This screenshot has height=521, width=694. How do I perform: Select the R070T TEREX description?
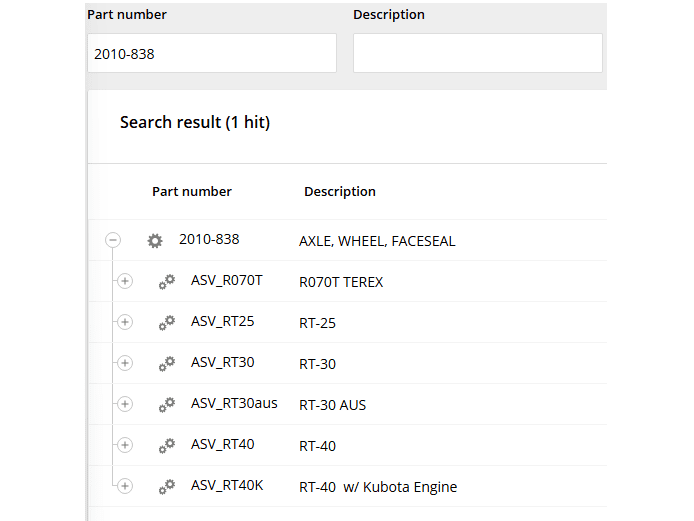pyautogui.click(x=341, y=282)
